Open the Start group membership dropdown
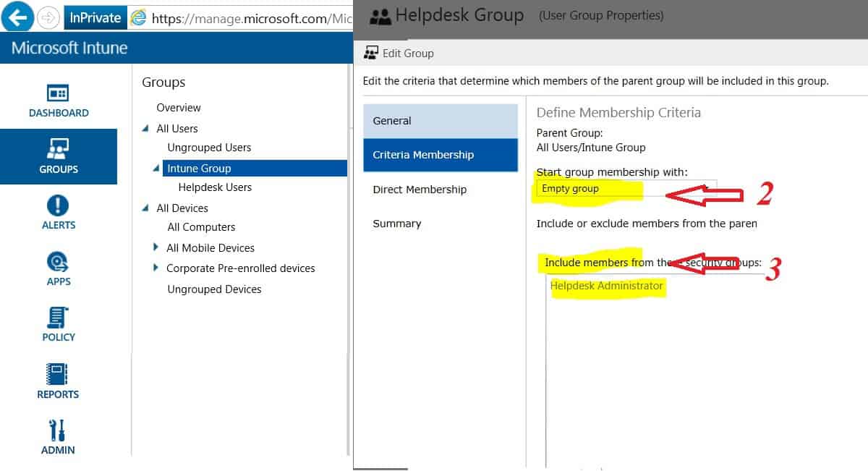 [626, 188]
